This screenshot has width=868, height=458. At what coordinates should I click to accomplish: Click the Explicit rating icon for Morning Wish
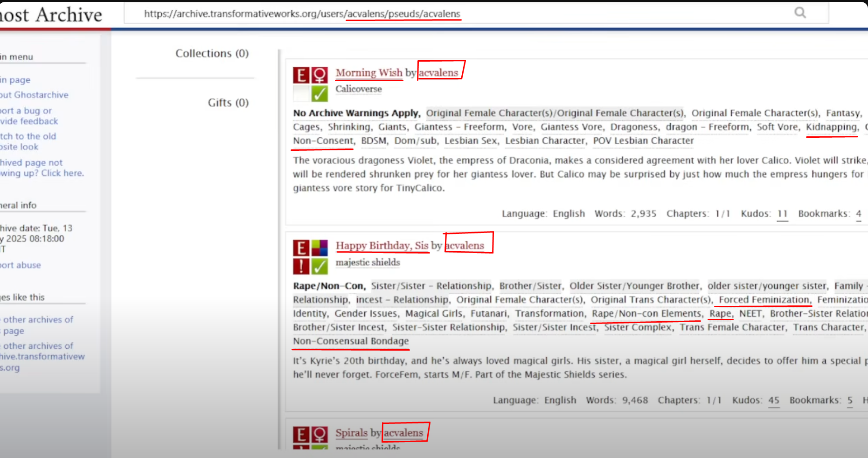[301, 75]
